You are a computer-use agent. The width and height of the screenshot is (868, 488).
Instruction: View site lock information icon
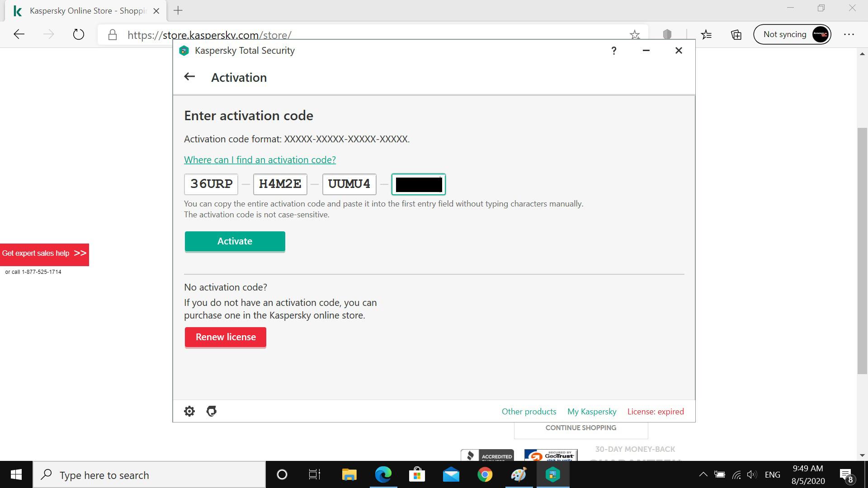[x=113, y=35]
